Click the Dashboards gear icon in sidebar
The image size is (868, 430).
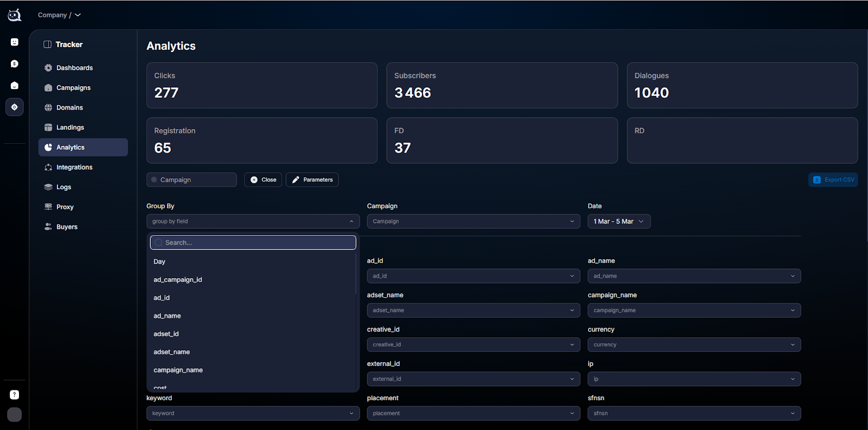point(48,68)
